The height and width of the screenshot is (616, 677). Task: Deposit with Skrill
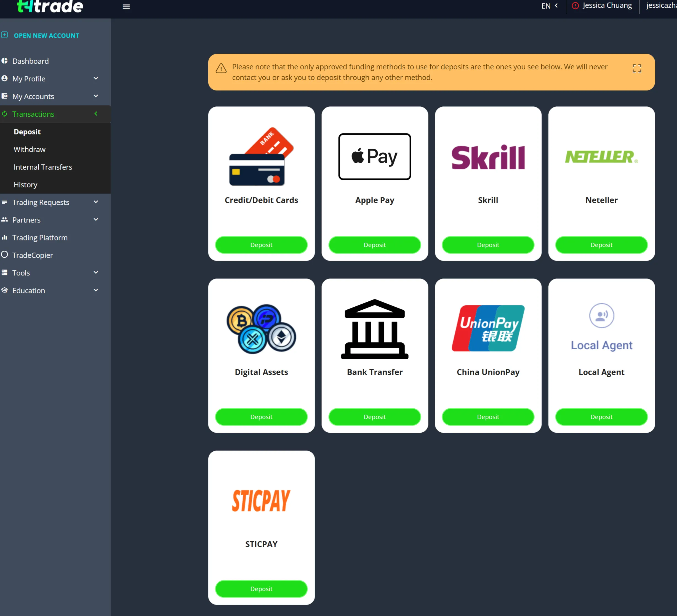click(488, 245)
